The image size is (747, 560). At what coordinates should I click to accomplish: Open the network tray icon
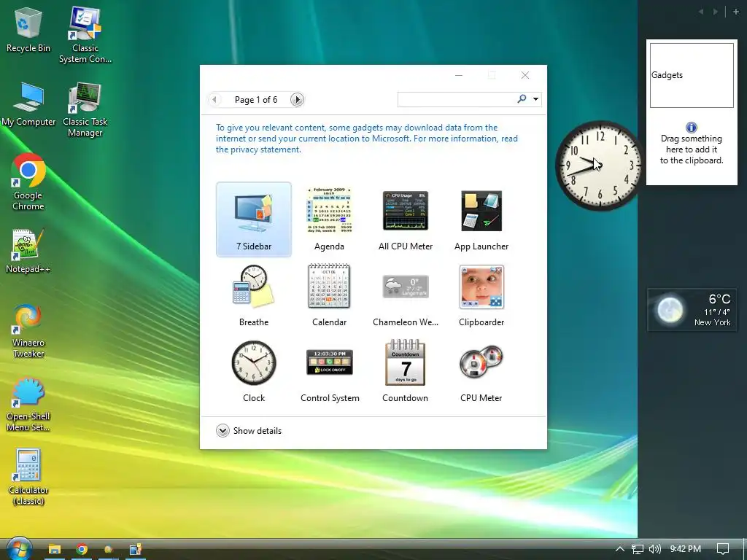click(638, 548)
